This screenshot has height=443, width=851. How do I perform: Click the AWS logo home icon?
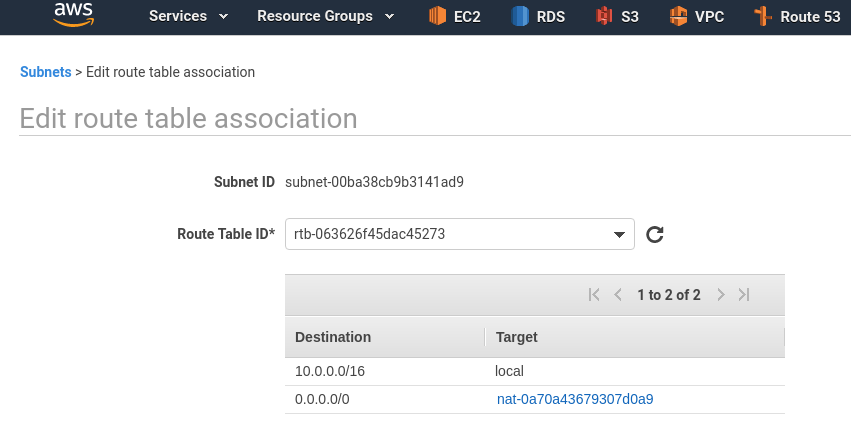(x=74, y=15)
